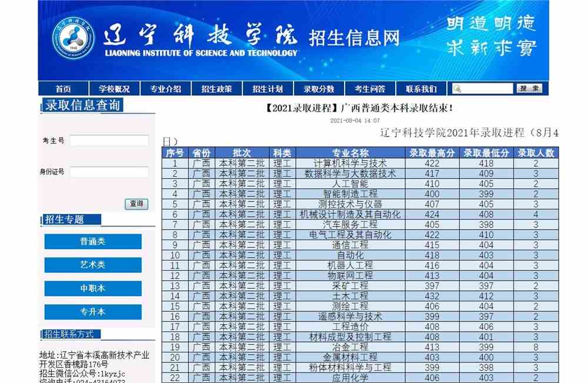
Task: Click highest score 432 in 土木工程 row
Action: point(432,296)
